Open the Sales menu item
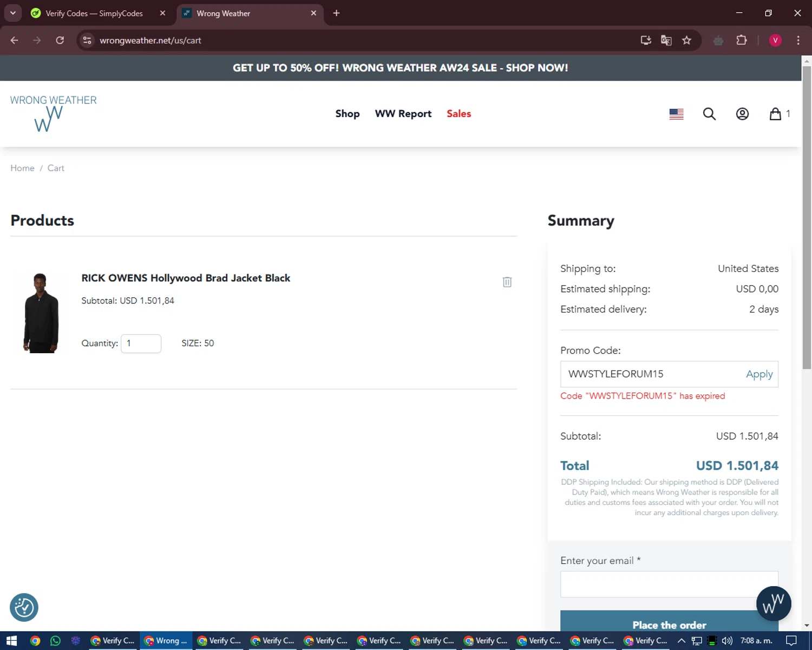 coord(459,114)
